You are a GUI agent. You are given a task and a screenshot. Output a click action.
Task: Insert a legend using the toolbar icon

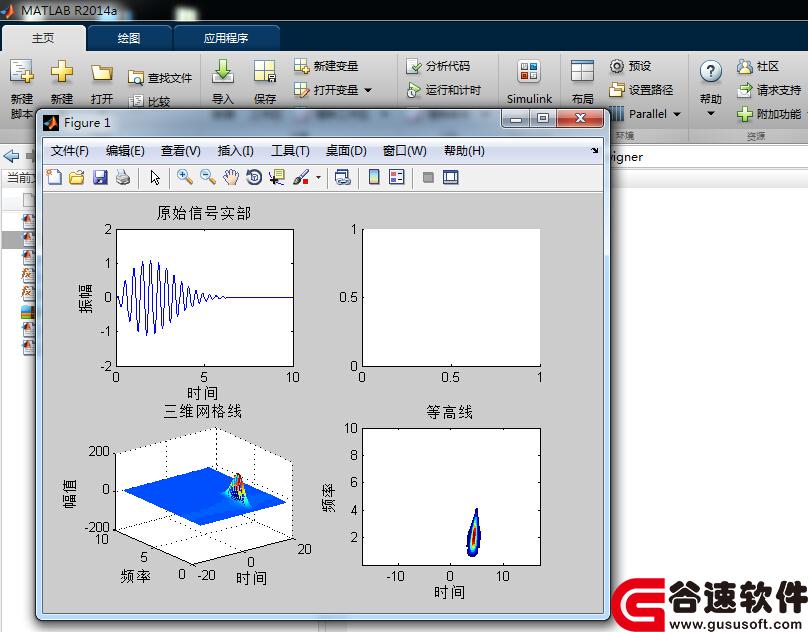[x=397, y=177]
